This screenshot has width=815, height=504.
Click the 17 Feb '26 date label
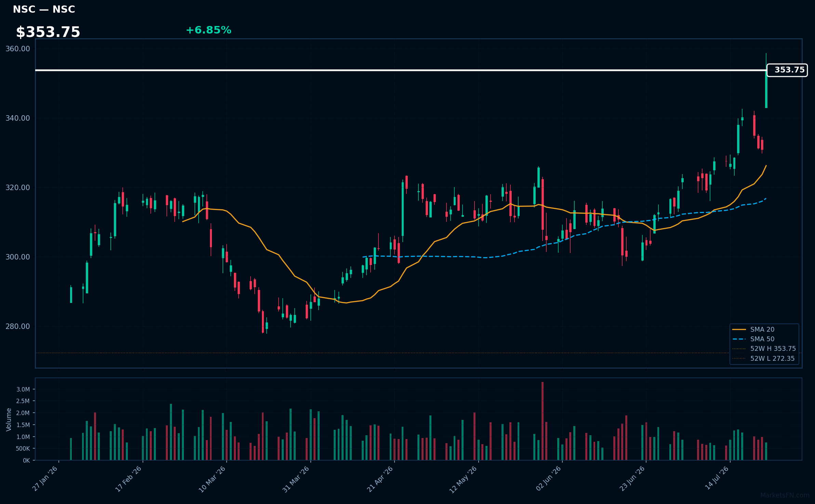129,479
